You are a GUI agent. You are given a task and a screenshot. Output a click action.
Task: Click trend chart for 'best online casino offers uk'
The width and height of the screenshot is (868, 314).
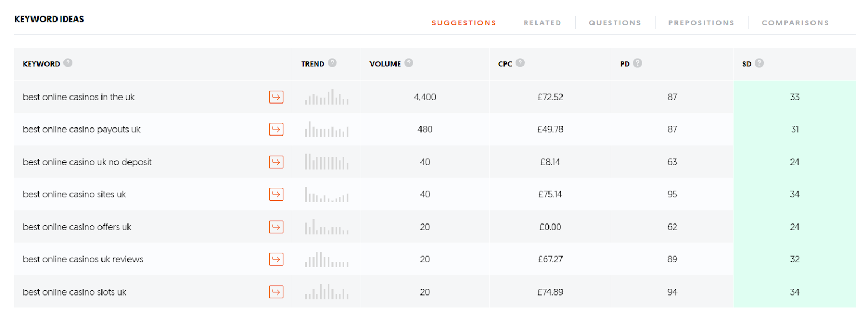point(327,227)
